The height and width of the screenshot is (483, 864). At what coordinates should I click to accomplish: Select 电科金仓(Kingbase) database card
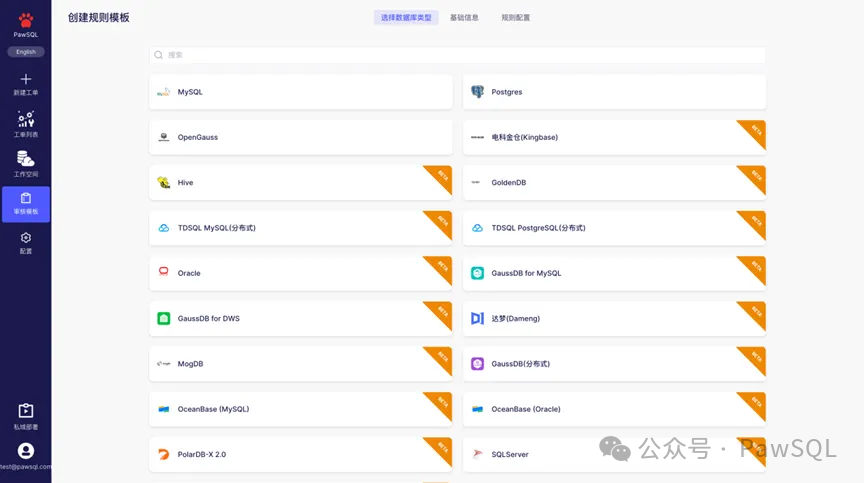tap(614, 137)
